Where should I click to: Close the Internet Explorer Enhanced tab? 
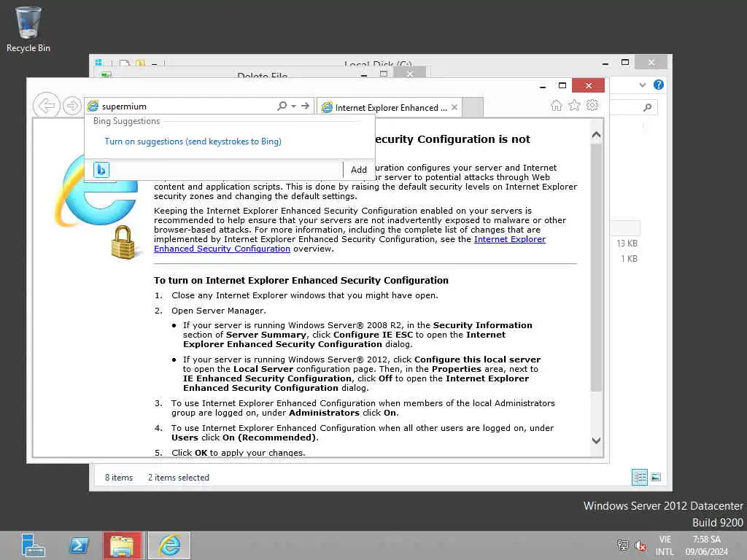[x=454, y=108]
